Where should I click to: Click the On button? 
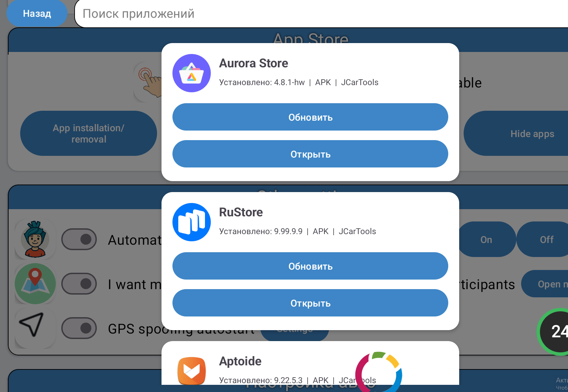click(487, 239)
